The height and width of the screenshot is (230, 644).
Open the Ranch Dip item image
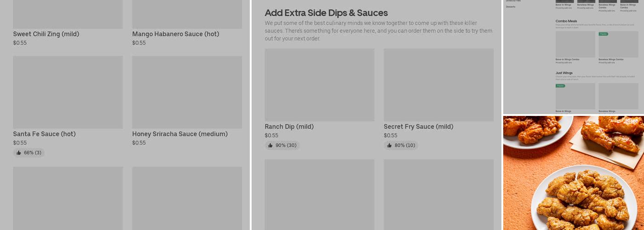click(319, 85)
